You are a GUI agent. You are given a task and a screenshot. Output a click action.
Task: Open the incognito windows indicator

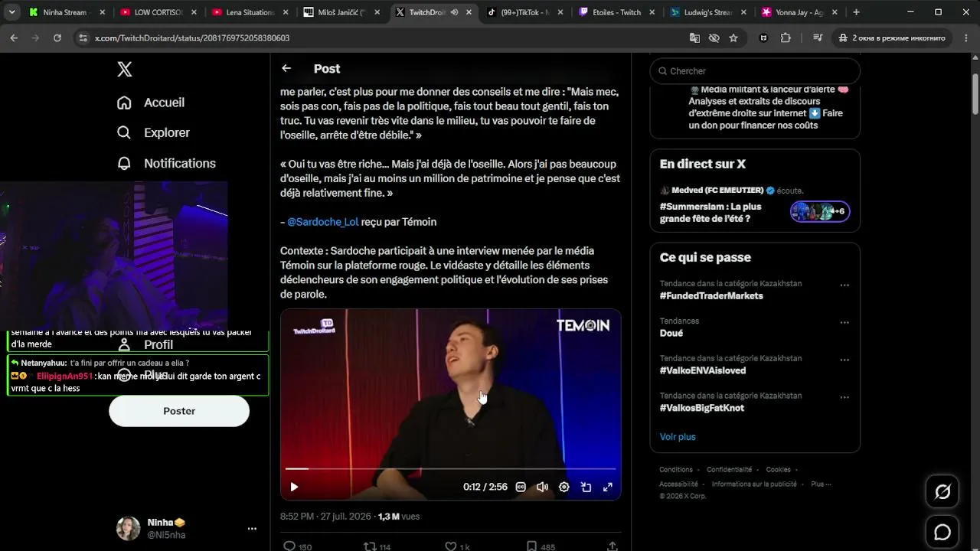coord(892,37)
